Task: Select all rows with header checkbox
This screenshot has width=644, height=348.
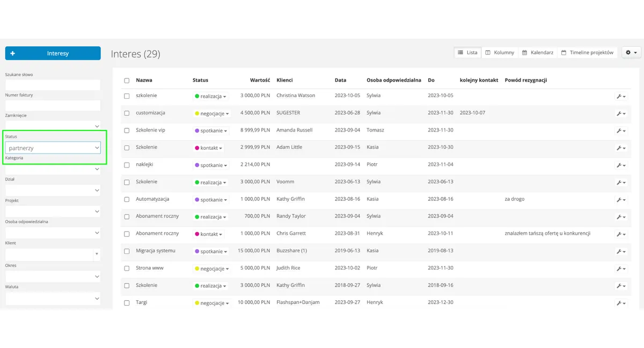Action: click(x=127, y=81)
